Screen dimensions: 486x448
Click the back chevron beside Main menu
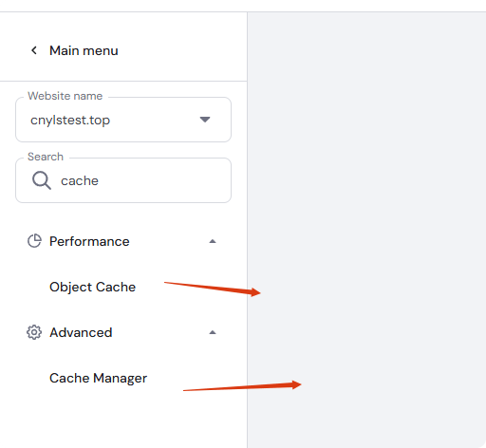tap(34, 50)
